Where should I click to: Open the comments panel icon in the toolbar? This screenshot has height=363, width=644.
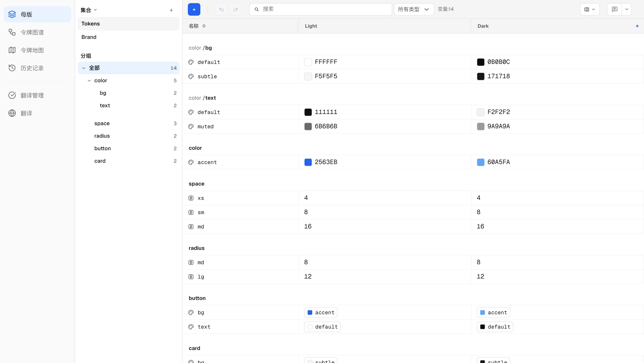[614, 9]
